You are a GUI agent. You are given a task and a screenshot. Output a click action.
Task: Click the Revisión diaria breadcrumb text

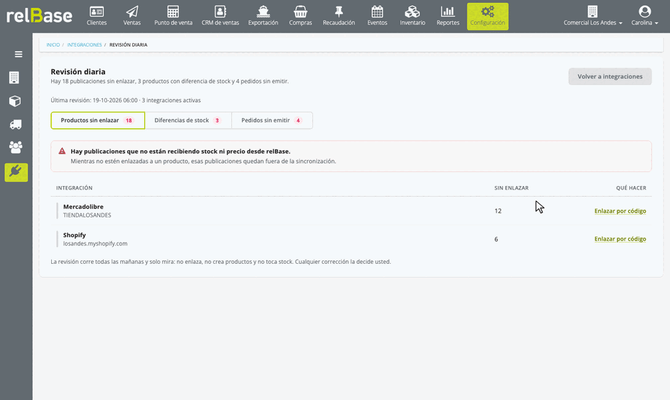point(128,45)
